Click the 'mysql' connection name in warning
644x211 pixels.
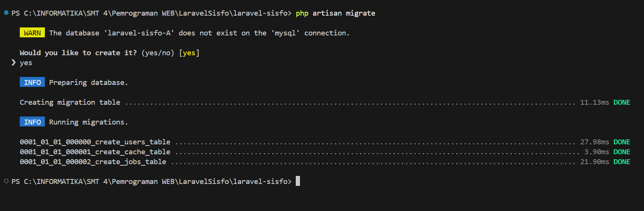[x=285, y=33]
